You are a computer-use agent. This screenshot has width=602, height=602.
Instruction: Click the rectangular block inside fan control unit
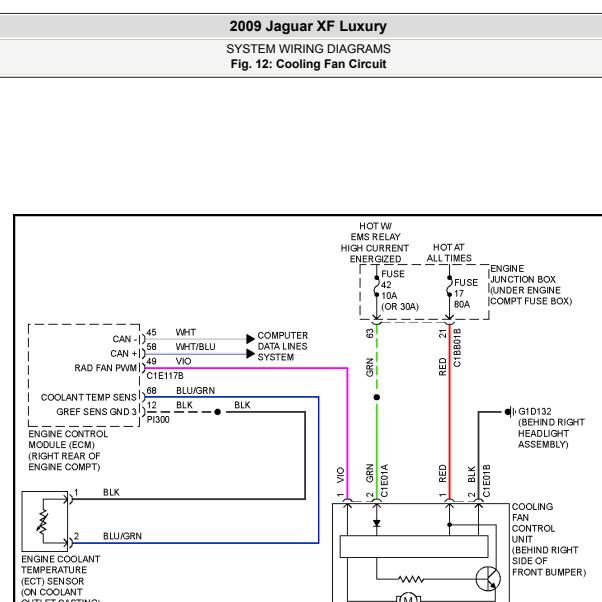tap(414, 546)
